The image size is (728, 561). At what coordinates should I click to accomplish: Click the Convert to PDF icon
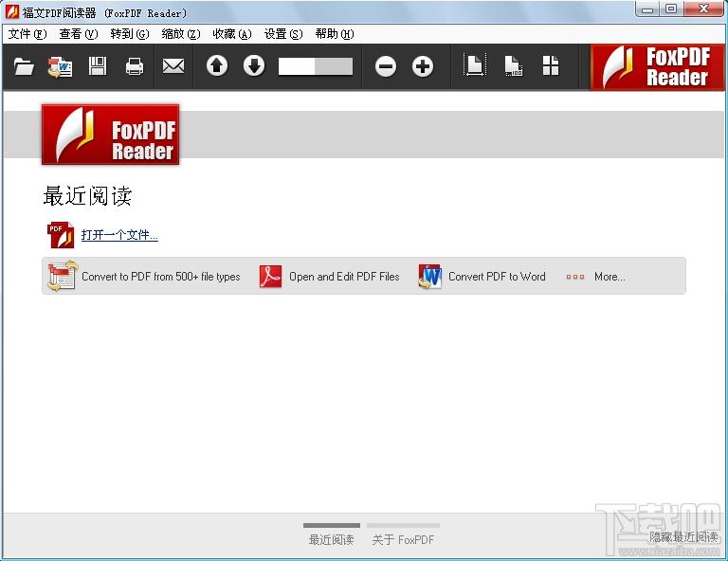(62, 276)
